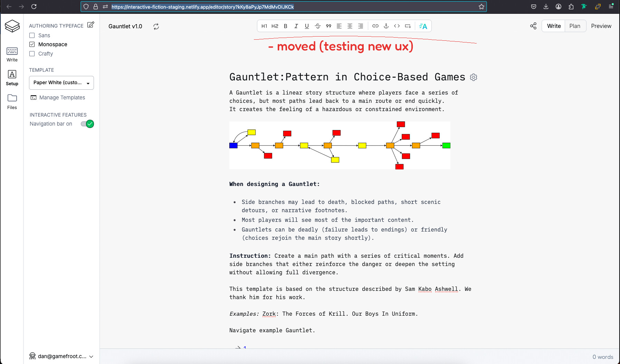This screenshot has width=620, height=364.
Task: Center align text
Action: pos(350,26)
